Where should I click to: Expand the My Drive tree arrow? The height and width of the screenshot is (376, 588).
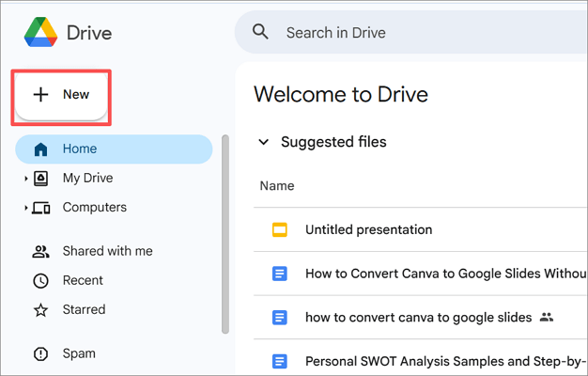pos(26,179)
